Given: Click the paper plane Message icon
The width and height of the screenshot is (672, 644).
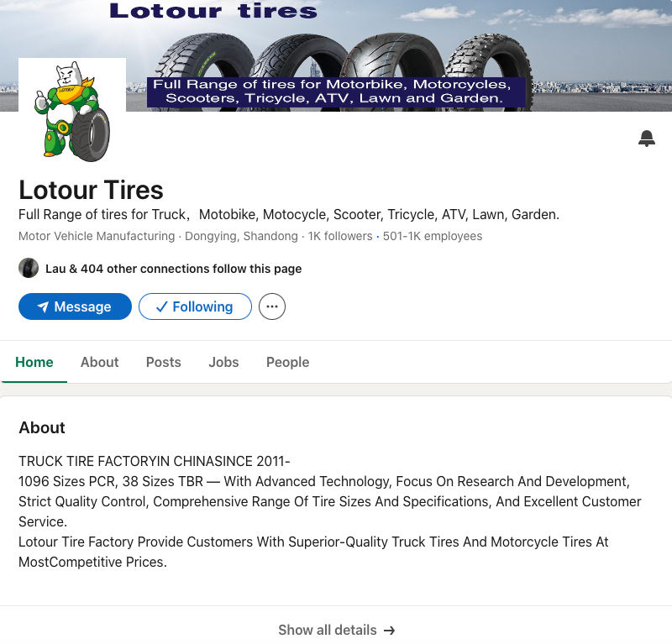Looking at the screenshot, I should pos(43,306).
